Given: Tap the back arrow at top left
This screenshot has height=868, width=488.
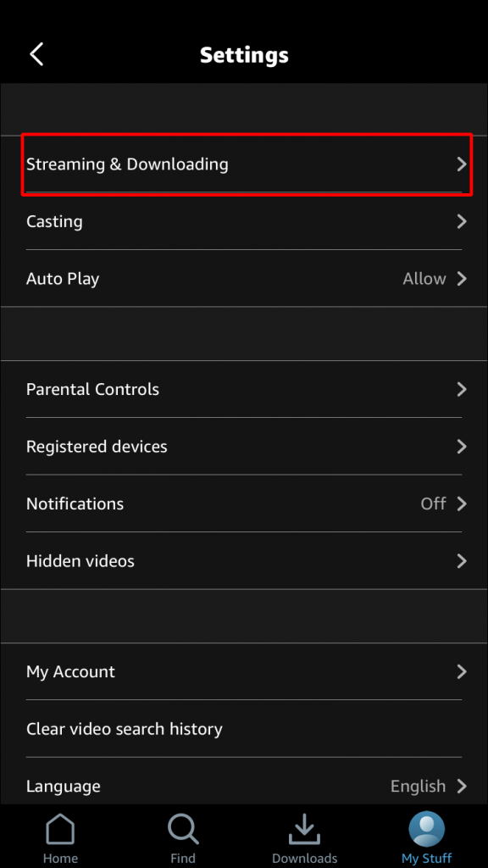Looking at the screenshot, I should (36, 53).
